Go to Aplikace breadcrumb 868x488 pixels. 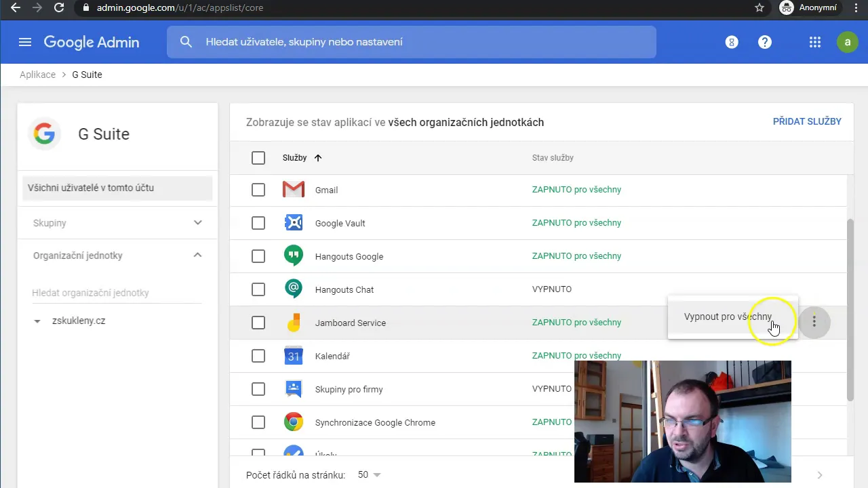pyautogui.click(x=37, y=75)
